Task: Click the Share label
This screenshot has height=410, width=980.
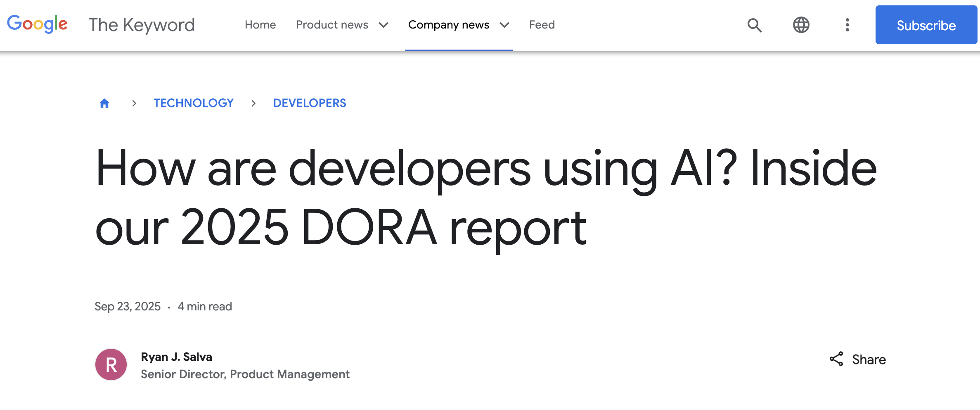Action: click(869, 360)
